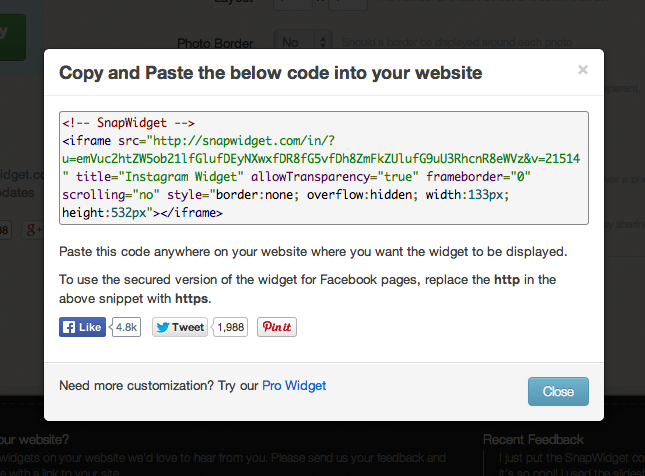
Task: Click the Twitter Tweet button
Action: tap(181, 327)
